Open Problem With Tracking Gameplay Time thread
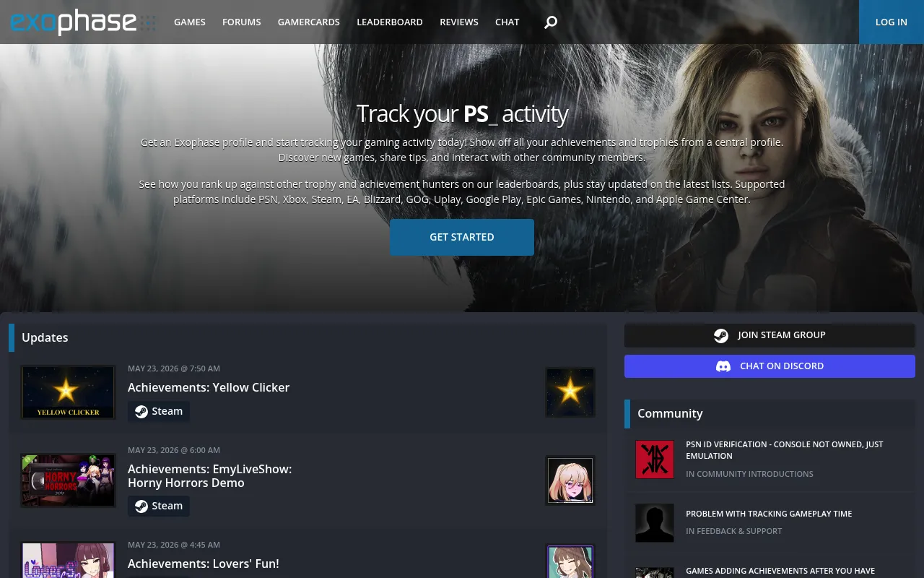This screenshot has height=578, width=924. (x=769, y=514)
